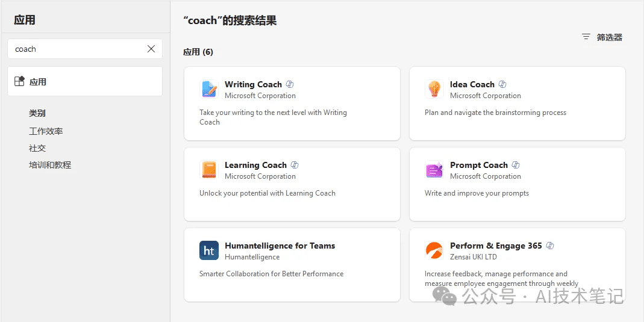Open Perform & Engage 365 title

click(x=496, y=246)
